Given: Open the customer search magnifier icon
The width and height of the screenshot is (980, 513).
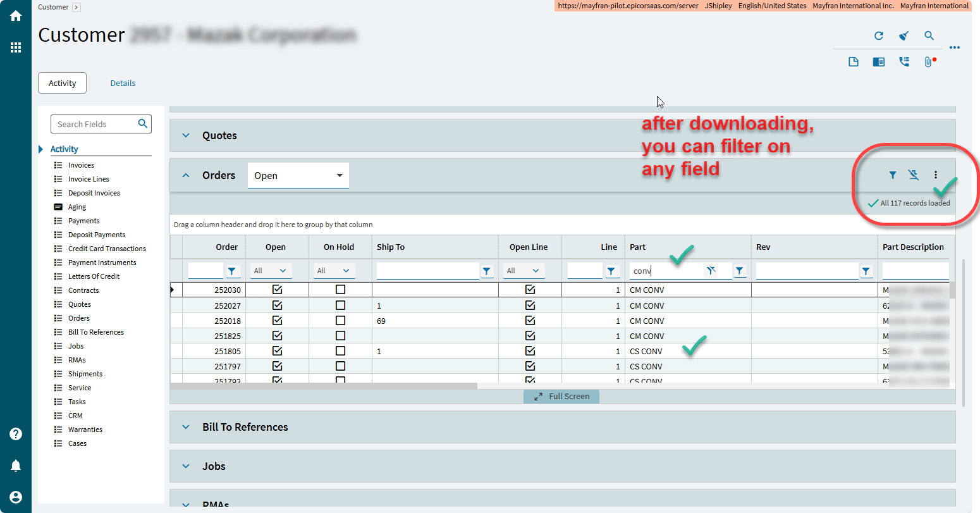Looking at the screenshot, I should 929,36.
